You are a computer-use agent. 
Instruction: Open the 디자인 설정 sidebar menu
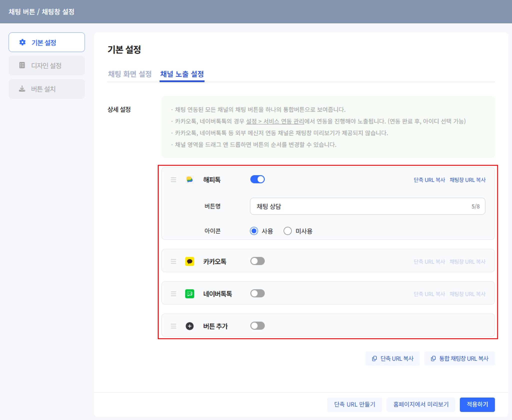point(46,65)
